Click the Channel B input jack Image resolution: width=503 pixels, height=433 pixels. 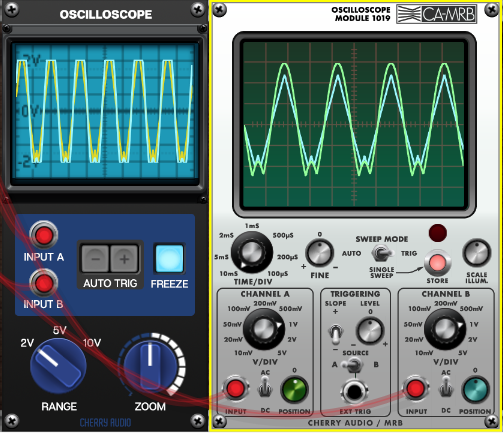(x=416, y=389)
